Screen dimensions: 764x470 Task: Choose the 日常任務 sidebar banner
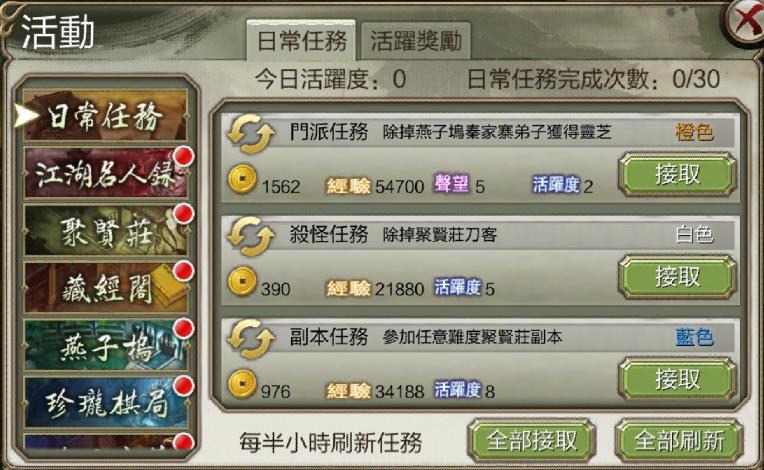click(x=105, y=116)
